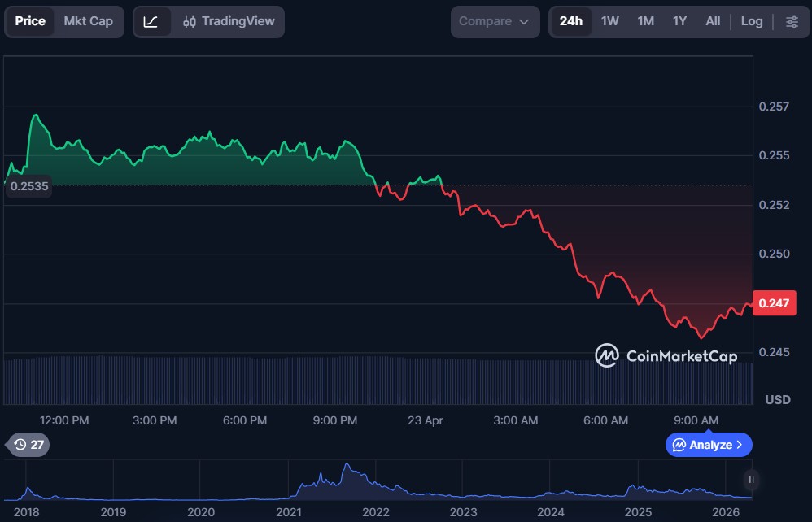Switch chart to Mkt Cap view
The image size is (812, 522).
pyautogui.click(x=89, y=21)
